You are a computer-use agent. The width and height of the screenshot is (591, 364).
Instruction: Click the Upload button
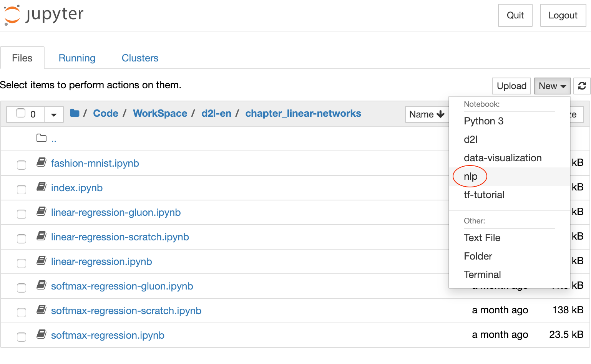[x=511, y=86]
